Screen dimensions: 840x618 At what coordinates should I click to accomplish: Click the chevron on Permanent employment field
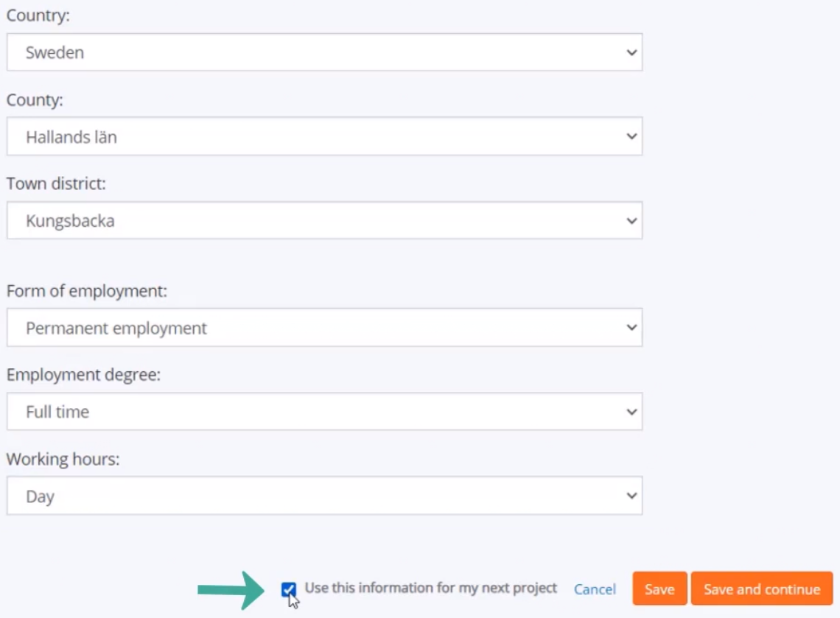click(631, 327)
